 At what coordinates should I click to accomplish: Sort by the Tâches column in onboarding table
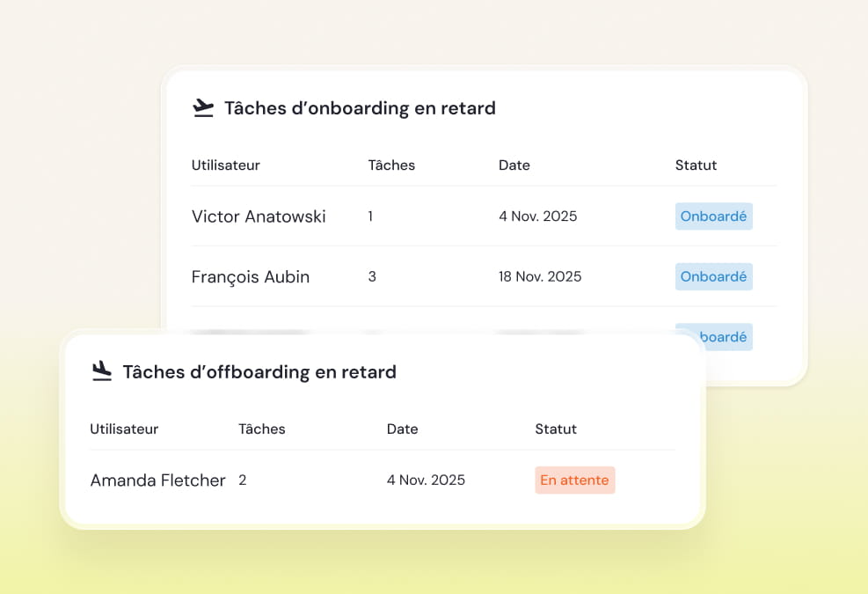click(390, 165)
